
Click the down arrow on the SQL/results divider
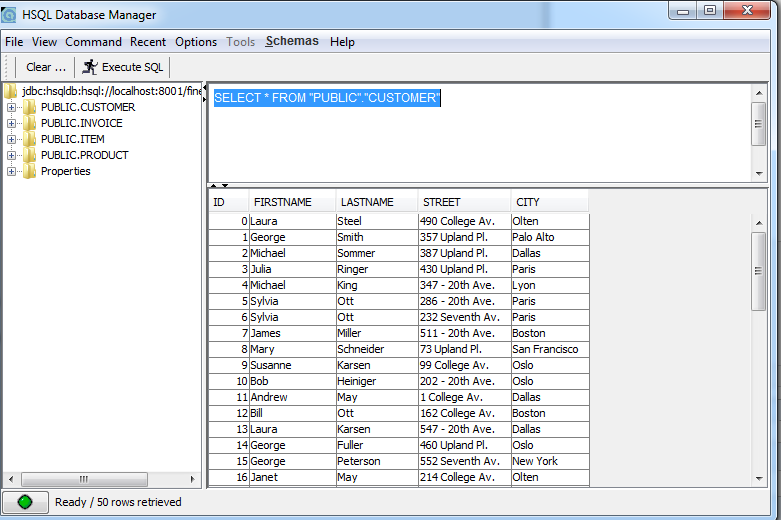pyautogui.click(x=225, y=186)
